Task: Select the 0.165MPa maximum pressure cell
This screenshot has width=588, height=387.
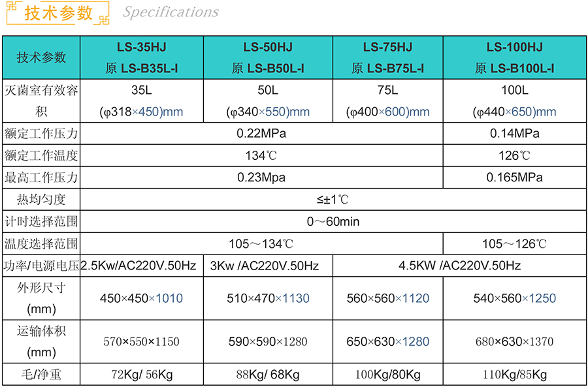Action: point(514,177)
